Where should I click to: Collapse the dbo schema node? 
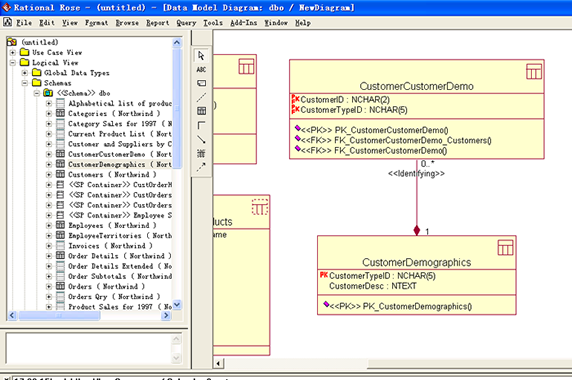pos(37,93)
